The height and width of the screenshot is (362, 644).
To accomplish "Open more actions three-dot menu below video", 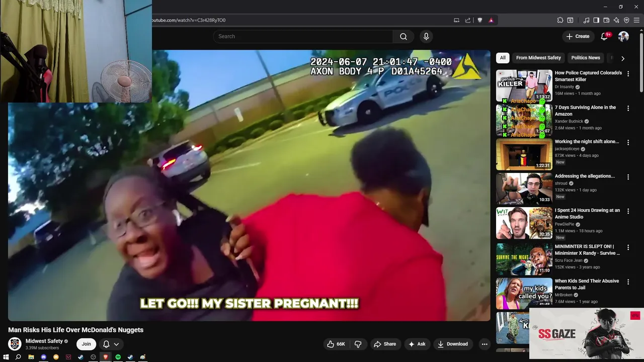I will click(x=485, y=344).
